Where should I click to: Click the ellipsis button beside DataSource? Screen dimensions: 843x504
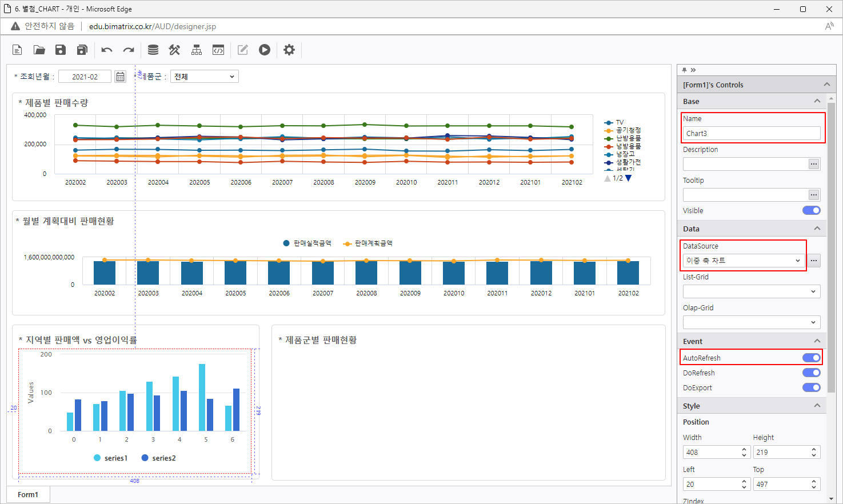[x=814, y=261]
